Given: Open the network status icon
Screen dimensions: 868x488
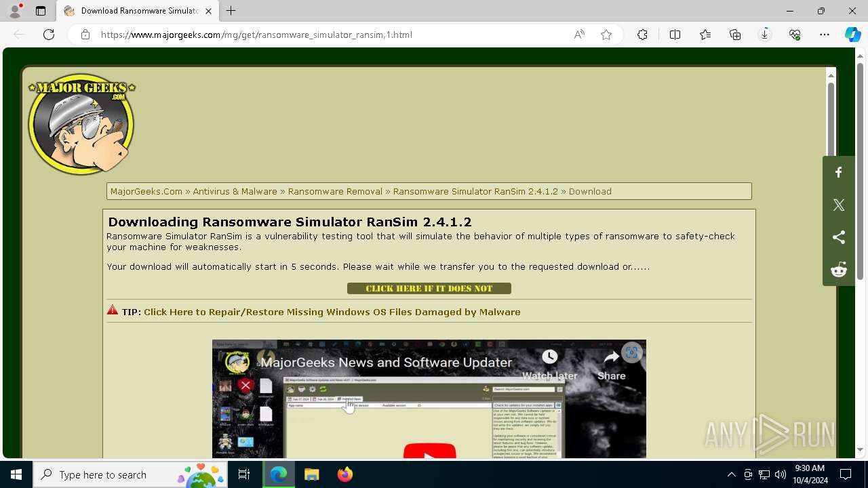Looking at the screenshot, I should click(x=764, y=474).
